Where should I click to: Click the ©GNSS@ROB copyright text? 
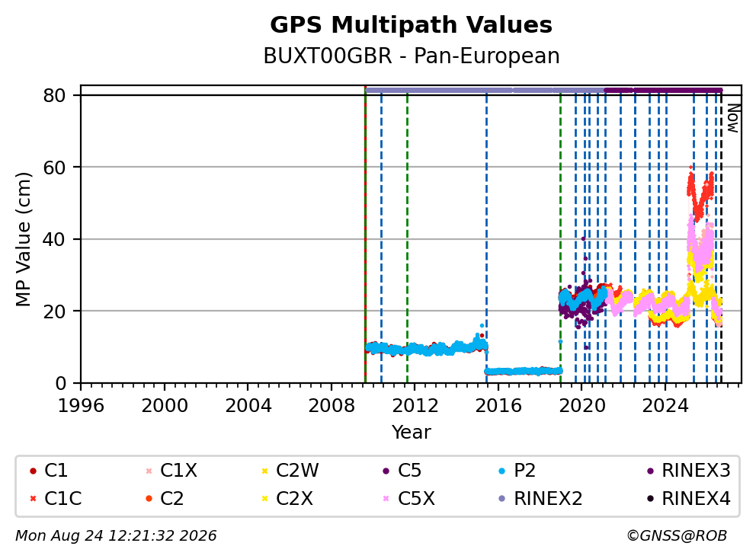click(x=677, y=535)
